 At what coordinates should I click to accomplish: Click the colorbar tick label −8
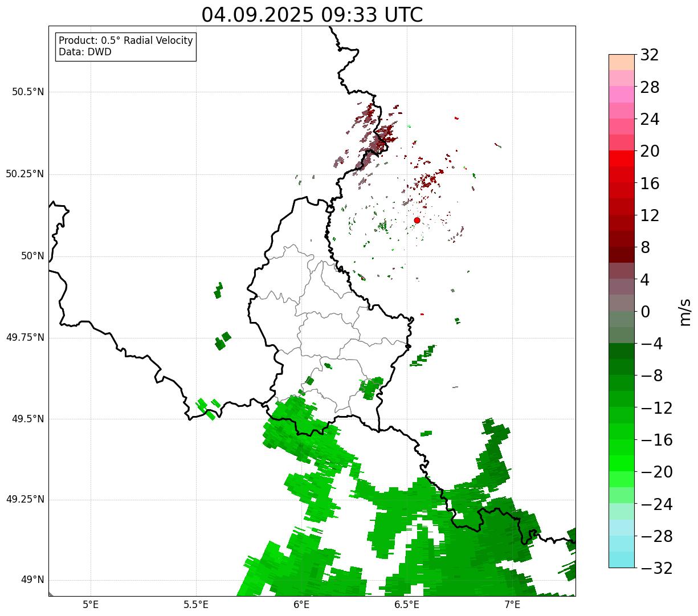(x=651, y=376)
